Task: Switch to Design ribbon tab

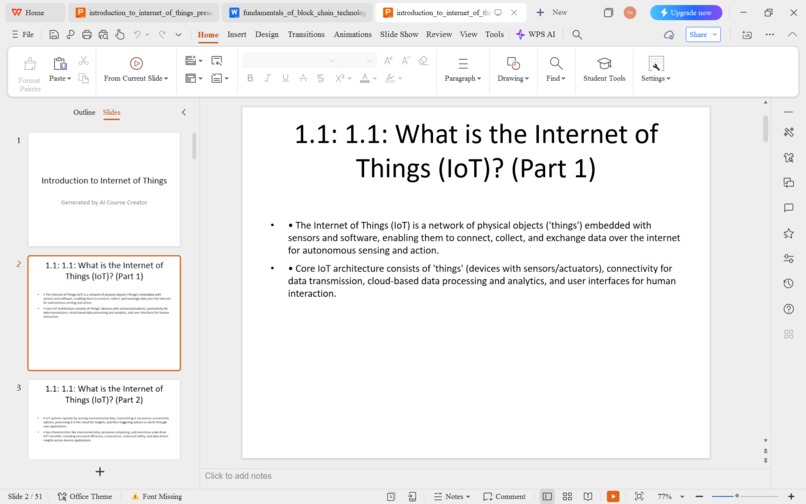Action: (x=266, y=34)
